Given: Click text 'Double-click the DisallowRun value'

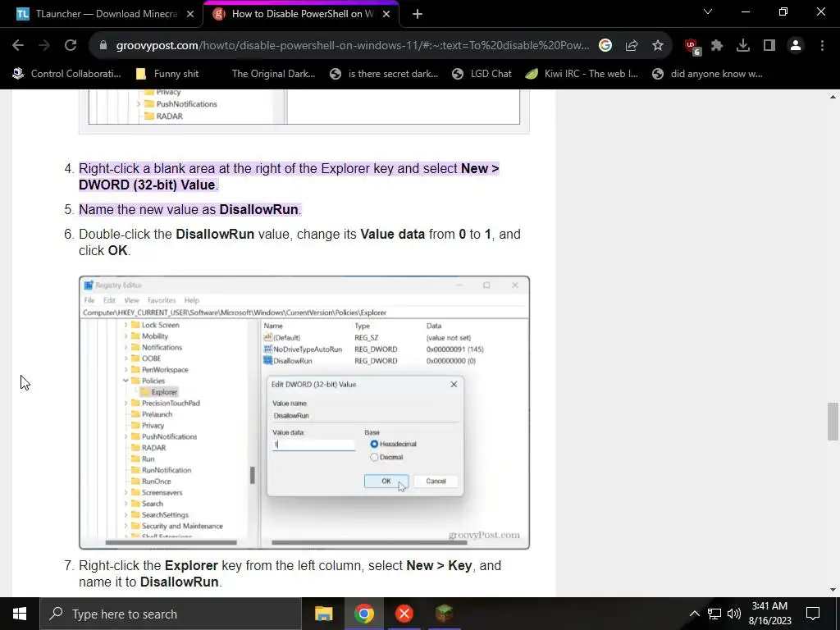Looking at the screenshot, I should coord(185,234).
